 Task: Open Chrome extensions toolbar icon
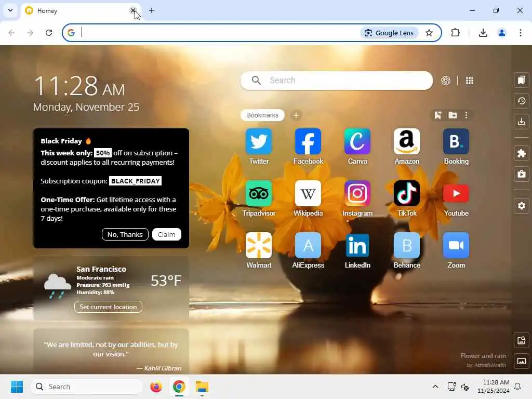455,33
